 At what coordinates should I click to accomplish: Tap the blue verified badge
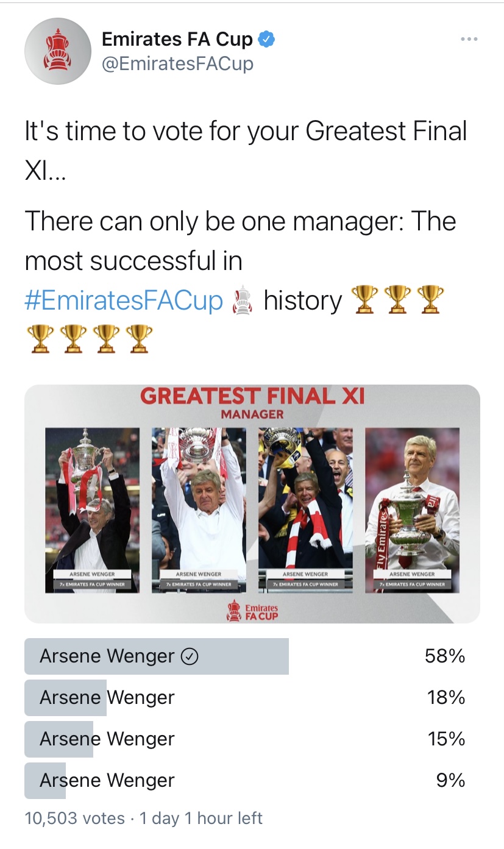(x=267, y=40)
